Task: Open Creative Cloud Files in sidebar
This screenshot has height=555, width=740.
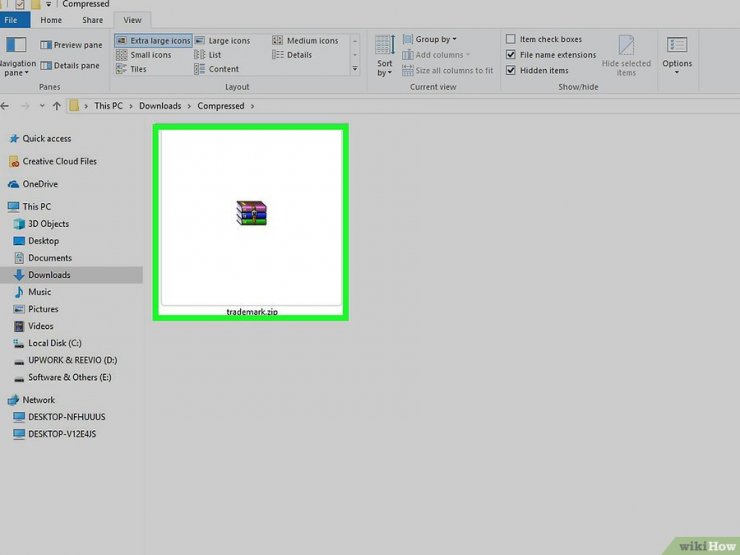Action: 59,161
